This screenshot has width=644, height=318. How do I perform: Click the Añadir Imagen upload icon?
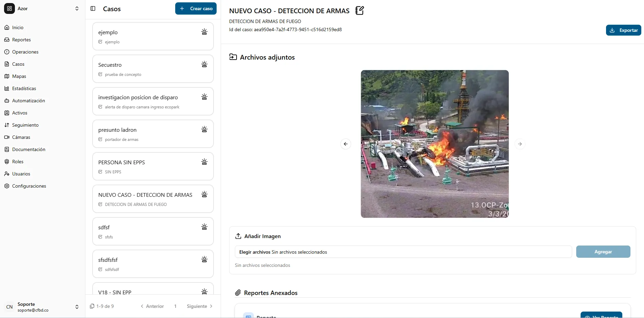click(x=238, y=236)
